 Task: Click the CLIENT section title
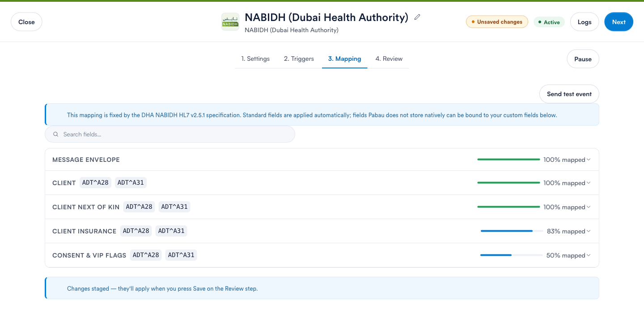[64, 183]
